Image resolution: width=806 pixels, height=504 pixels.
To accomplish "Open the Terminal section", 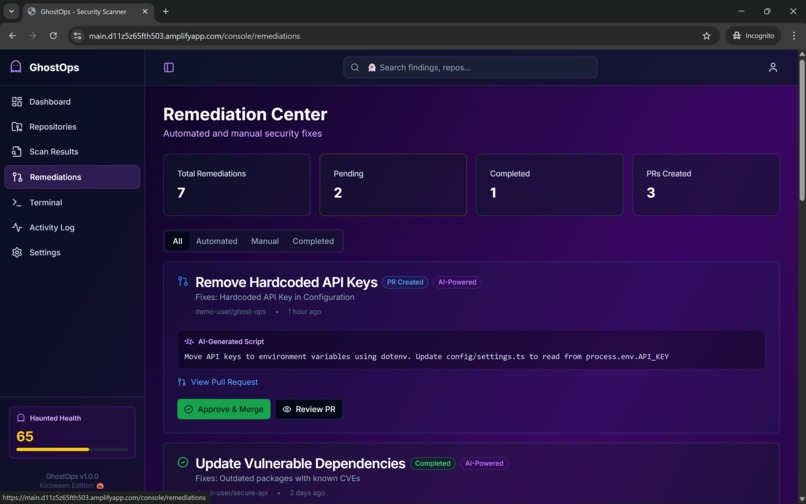I will pyautogui.click(x=72, y=203).
